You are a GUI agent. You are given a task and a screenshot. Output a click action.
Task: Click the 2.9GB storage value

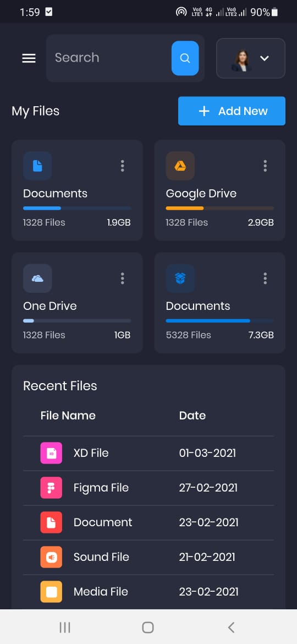tap(261, 222)
